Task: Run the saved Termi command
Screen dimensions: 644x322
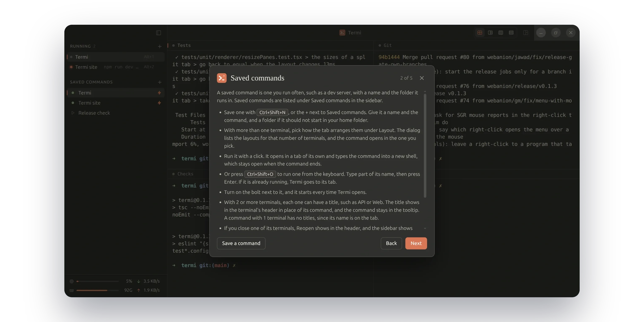Action: [116, 93]
